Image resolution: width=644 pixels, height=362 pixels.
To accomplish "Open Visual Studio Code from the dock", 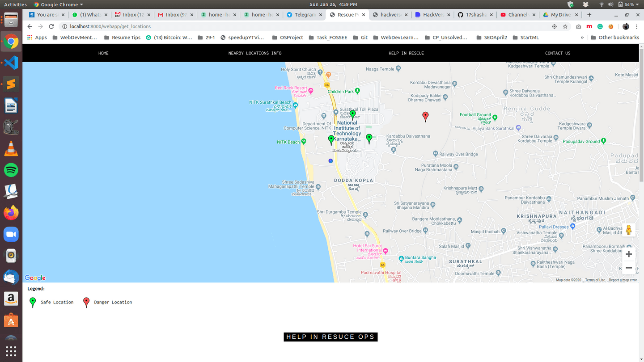I will [11, 63].
